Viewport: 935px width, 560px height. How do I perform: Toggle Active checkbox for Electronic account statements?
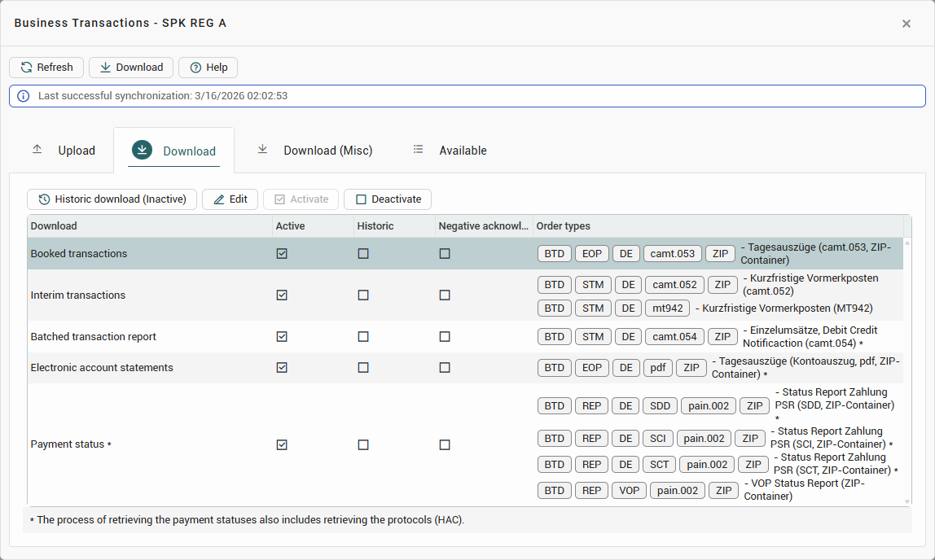tap(282, 368)
